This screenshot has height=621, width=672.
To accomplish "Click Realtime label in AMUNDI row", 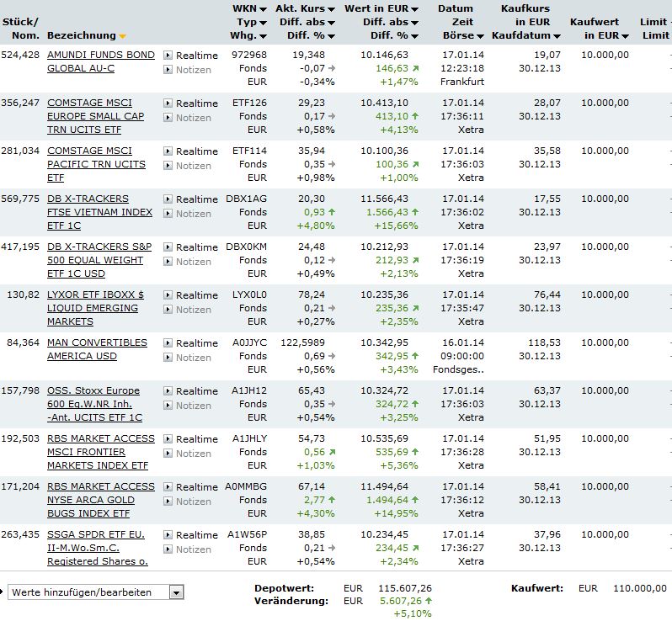I will pos(197,56).
